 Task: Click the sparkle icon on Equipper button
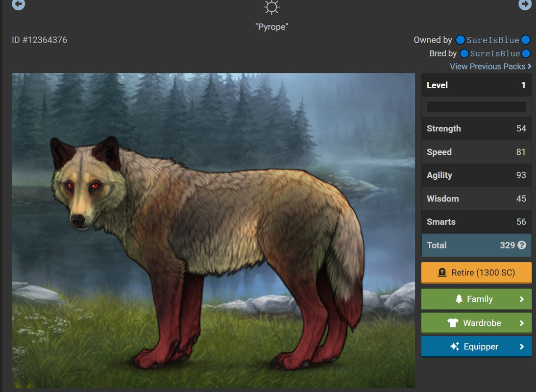click(455, 346)
